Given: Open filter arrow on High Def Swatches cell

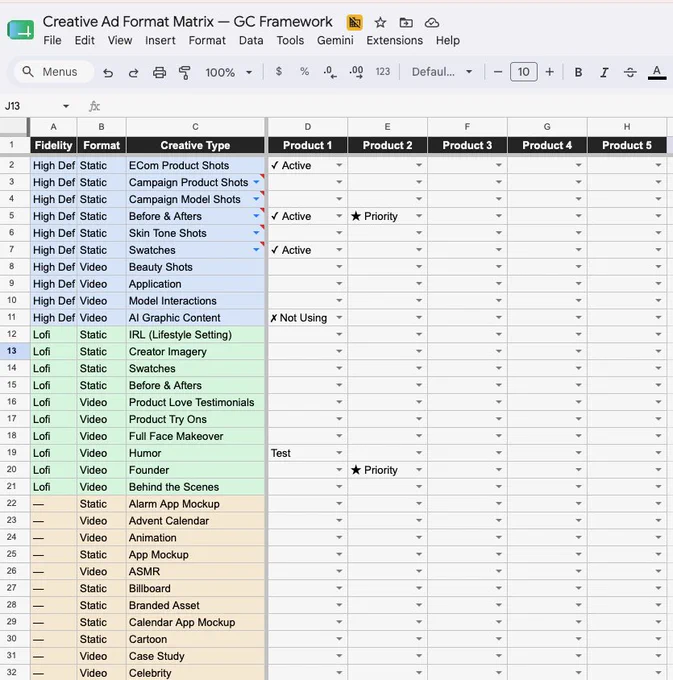Looking at the screenshot, I should [256, 250].
